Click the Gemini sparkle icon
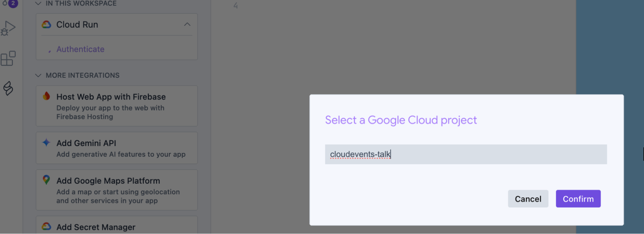The height and width of the screenshot is (234, 644). pyautogui.click(x=46, y=142)
